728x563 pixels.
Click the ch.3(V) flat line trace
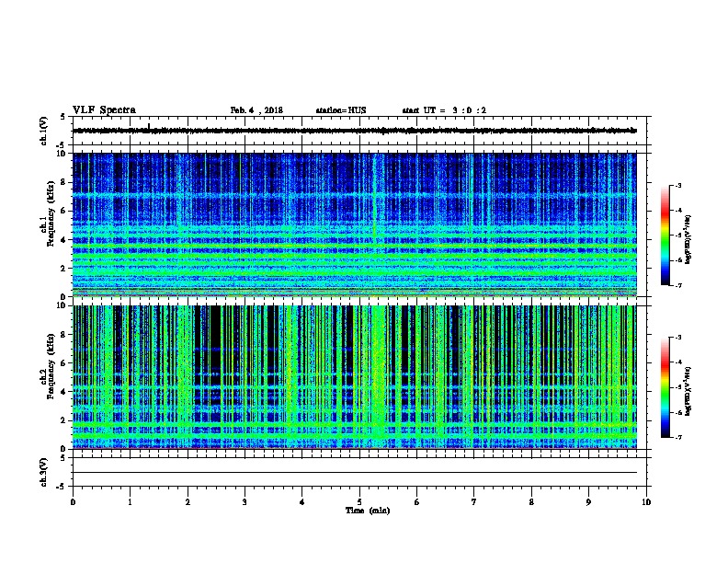(355, 473)
